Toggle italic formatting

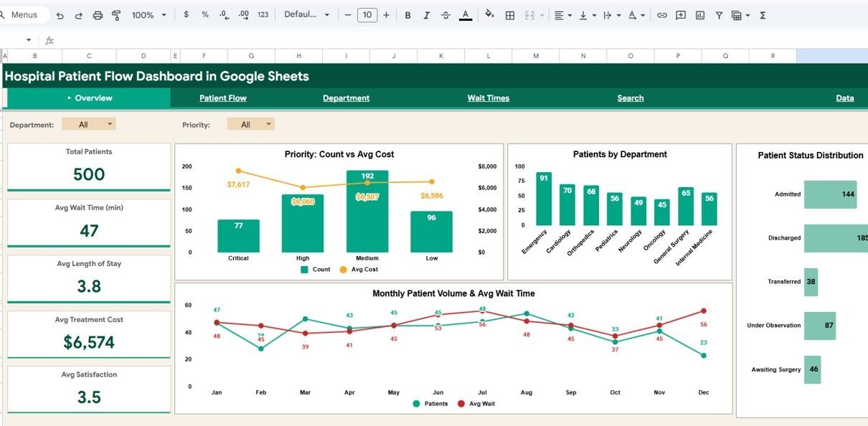427,15
